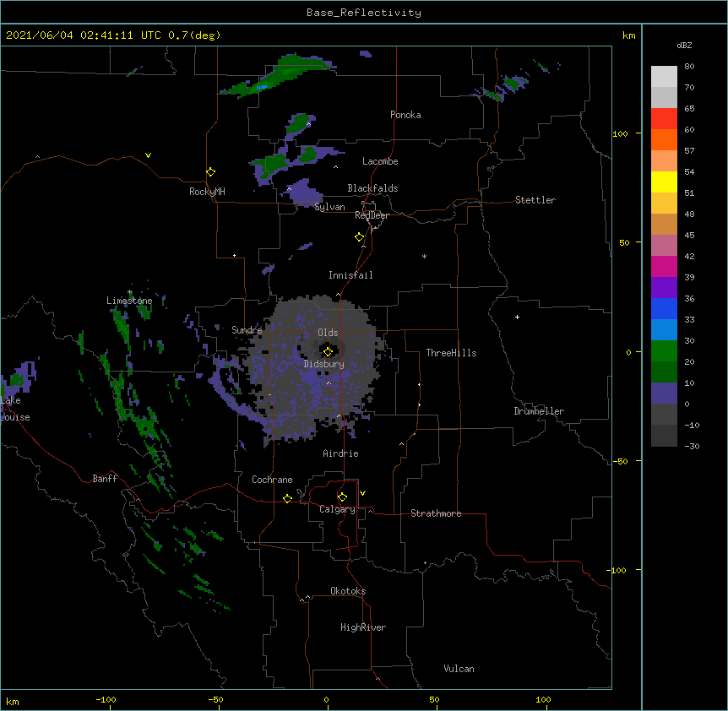
Task: Select the Ponoka city label
Action: click(405, 115)
